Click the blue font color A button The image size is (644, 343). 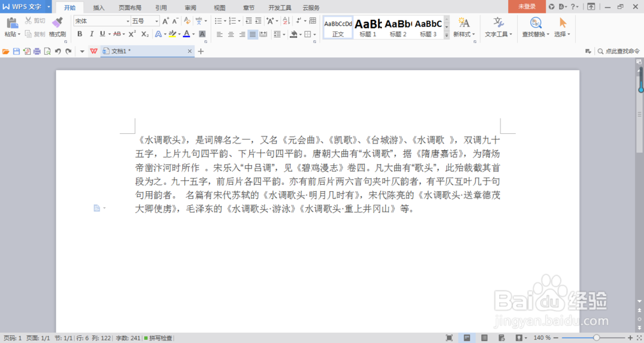tap(187, 34)
